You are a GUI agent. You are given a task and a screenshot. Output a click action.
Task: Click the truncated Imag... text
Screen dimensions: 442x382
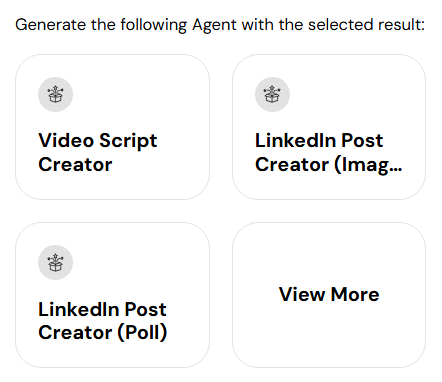pos(368,165)
